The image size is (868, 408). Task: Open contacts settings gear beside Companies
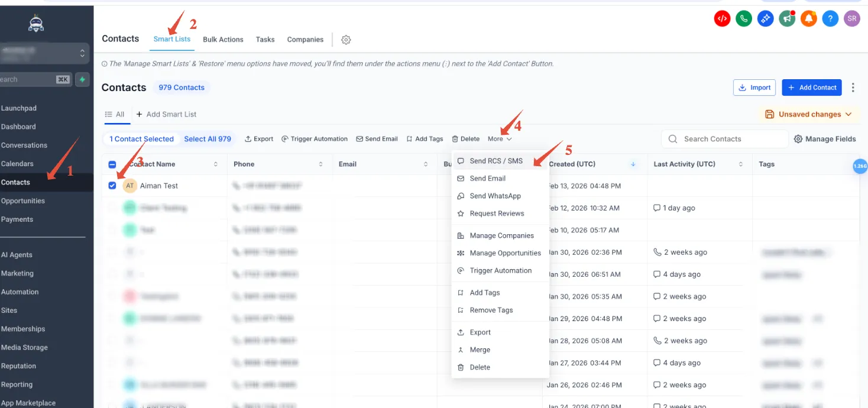(x=346, y=40)
